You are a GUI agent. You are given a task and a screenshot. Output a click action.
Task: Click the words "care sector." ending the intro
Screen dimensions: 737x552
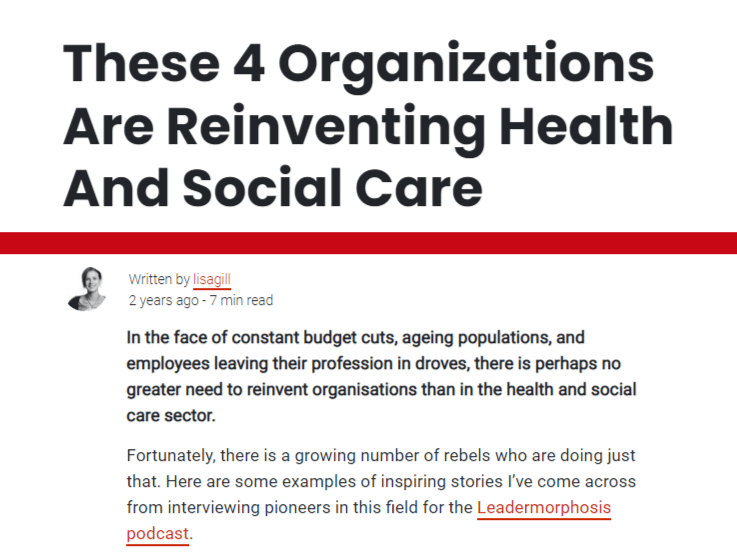coord(171,415)
